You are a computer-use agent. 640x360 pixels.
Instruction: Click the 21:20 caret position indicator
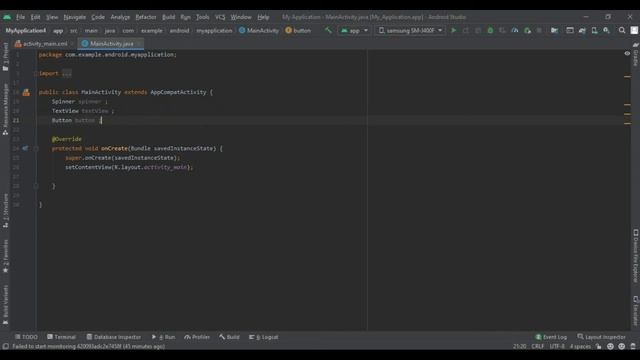pos(519,346)
